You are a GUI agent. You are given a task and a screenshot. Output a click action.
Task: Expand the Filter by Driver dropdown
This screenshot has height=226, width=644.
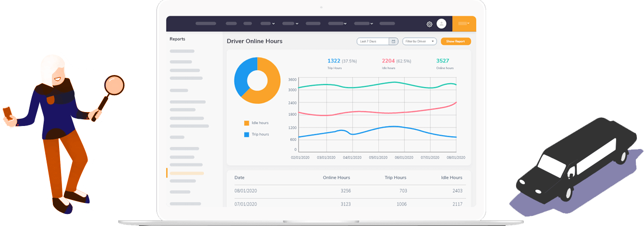pyautogui.click(x=420, y=41)
